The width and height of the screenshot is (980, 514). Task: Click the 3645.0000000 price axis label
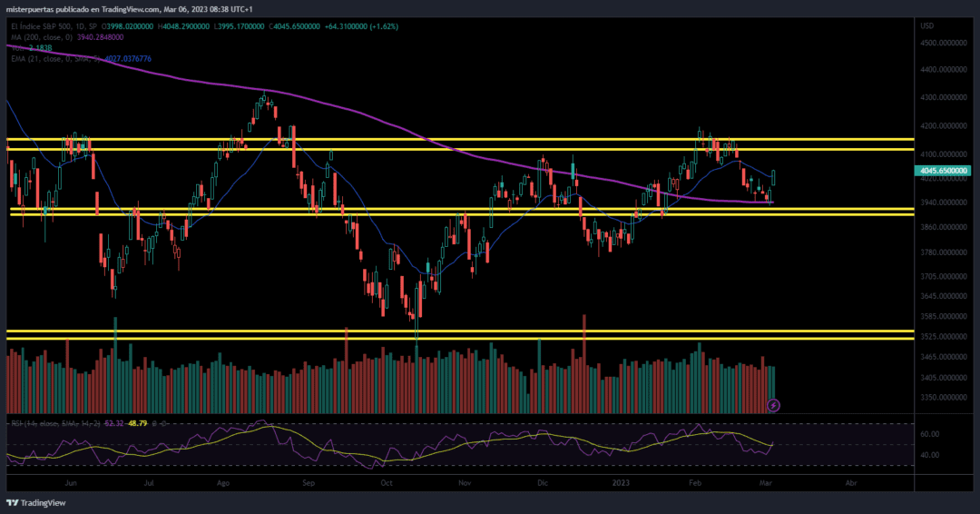[x=944, y=296]
